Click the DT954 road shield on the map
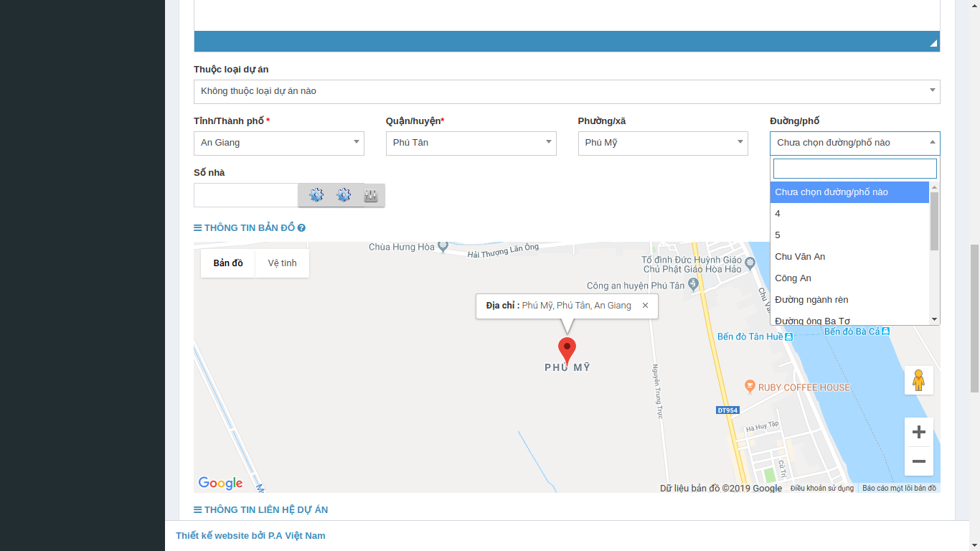 tap(727, 410)
